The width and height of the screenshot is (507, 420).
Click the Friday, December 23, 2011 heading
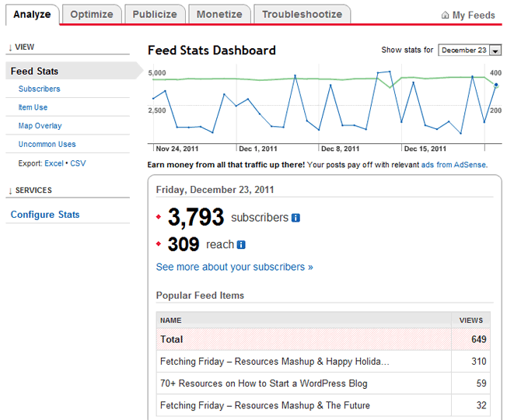215,190
